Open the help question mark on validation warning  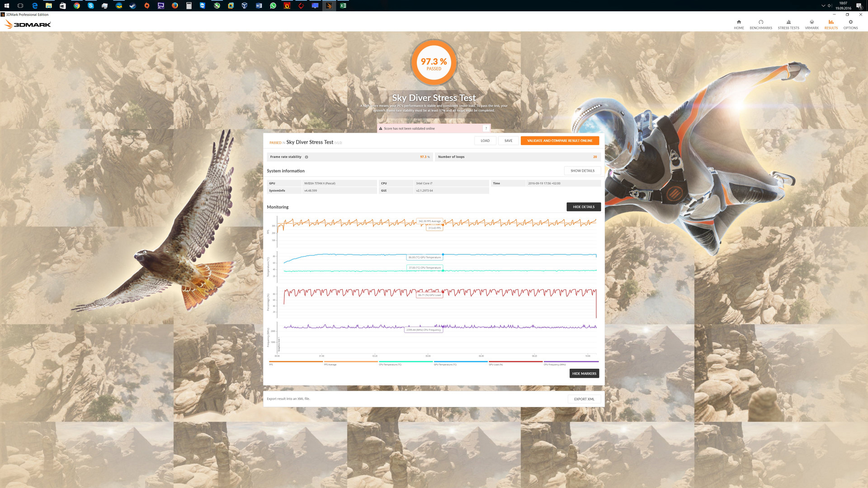click(486, 128)
